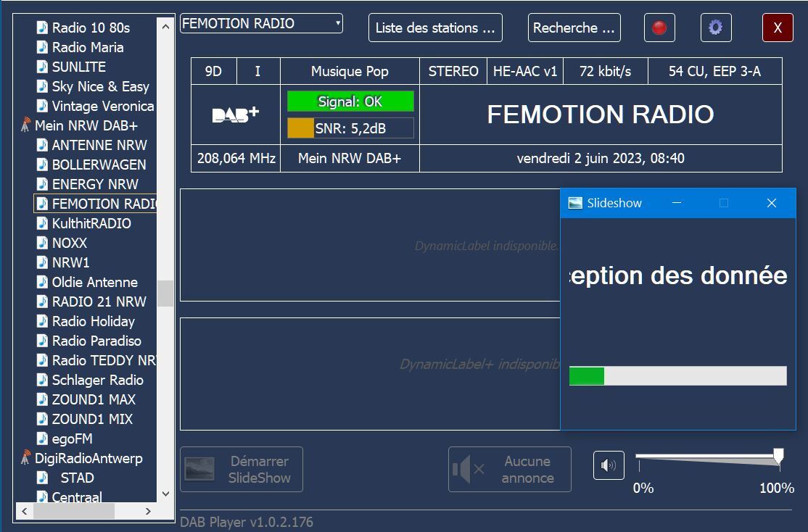Click the large FEMOTION RADIO station title
Screen dimensions: 808x532
point(601,114)
